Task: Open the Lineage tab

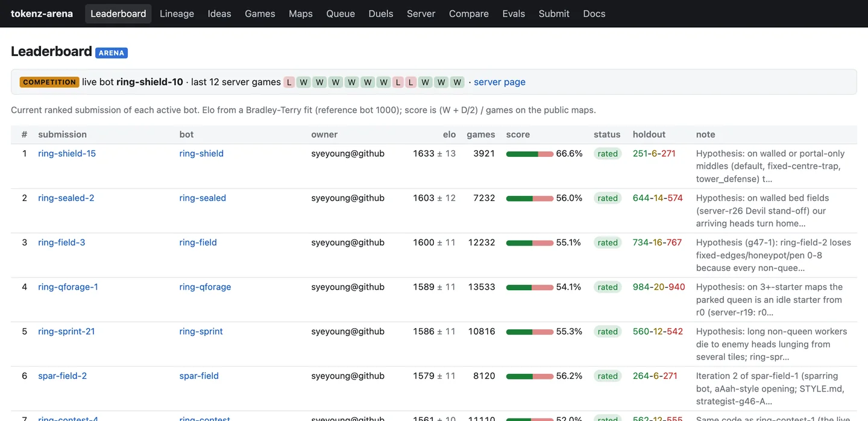Action: (177, 13)
